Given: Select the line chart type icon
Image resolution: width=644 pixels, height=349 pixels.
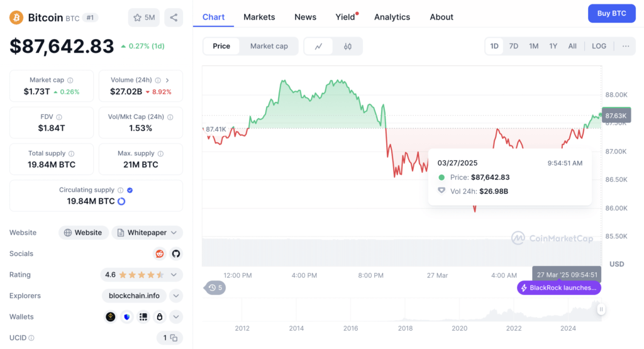Looking at the screenshot, I should [x=319, y=46].
